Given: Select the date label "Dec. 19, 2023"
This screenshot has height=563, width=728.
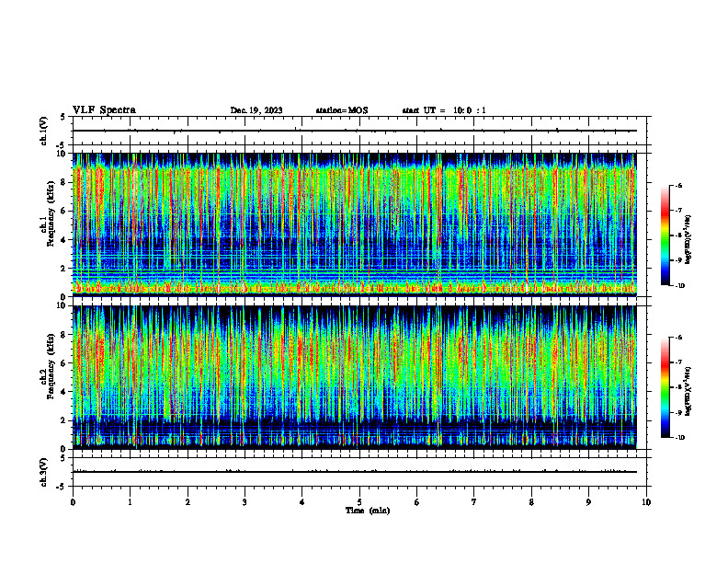Looking at the screenshot, I should [x=256, y=110].
